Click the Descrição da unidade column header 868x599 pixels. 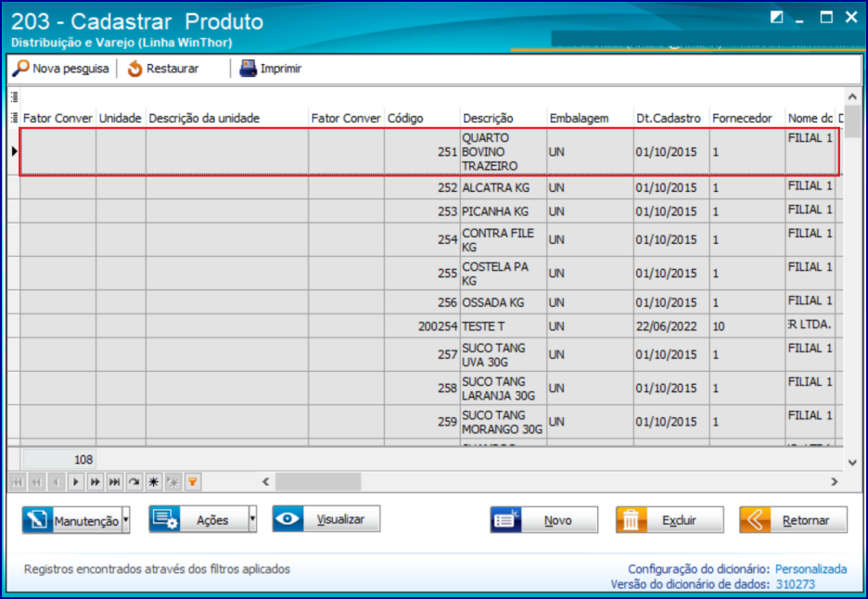(227, 118)
